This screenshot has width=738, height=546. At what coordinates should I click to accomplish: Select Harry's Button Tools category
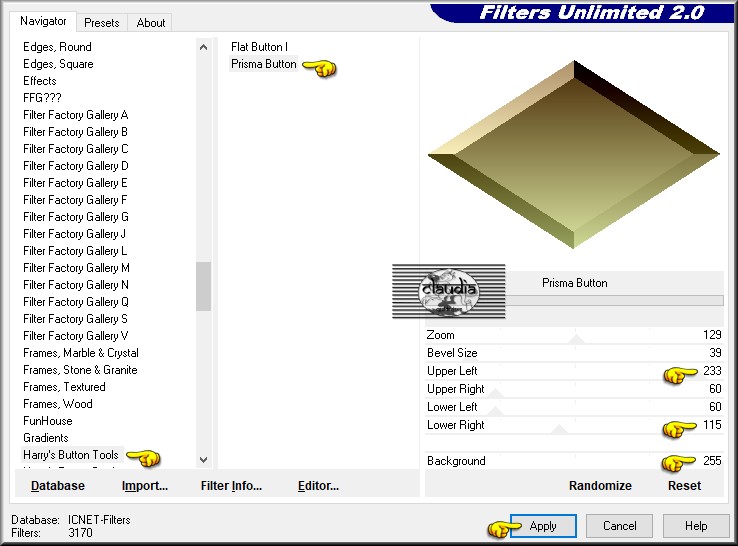pyautogui.click(x=71, y=455)
